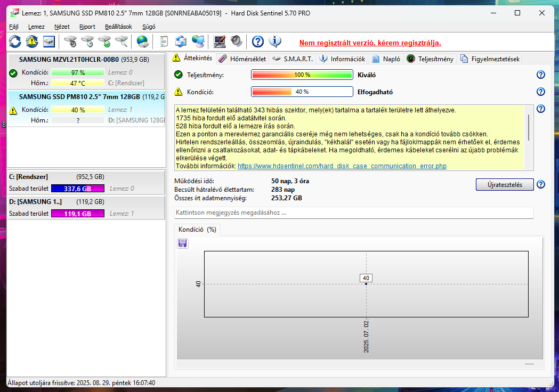Open the Súgó menu

coord(149,27)
